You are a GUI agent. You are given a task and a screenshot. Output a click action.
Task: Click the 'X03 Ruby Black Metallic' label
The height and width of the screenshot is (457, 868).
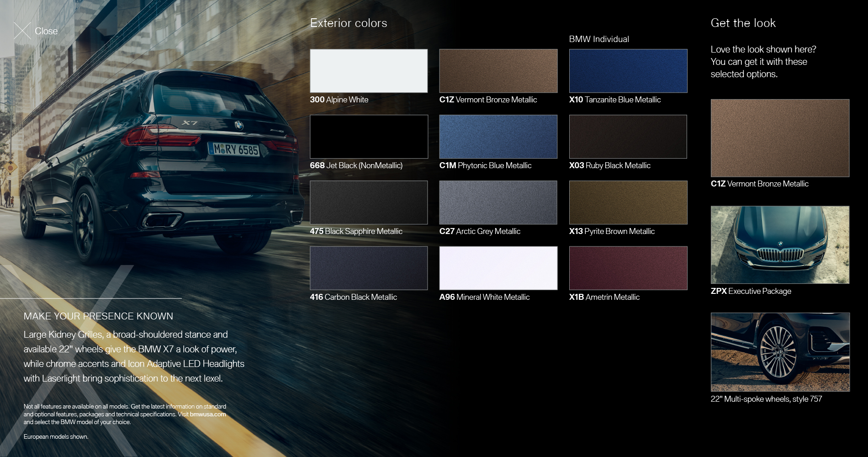610,165
